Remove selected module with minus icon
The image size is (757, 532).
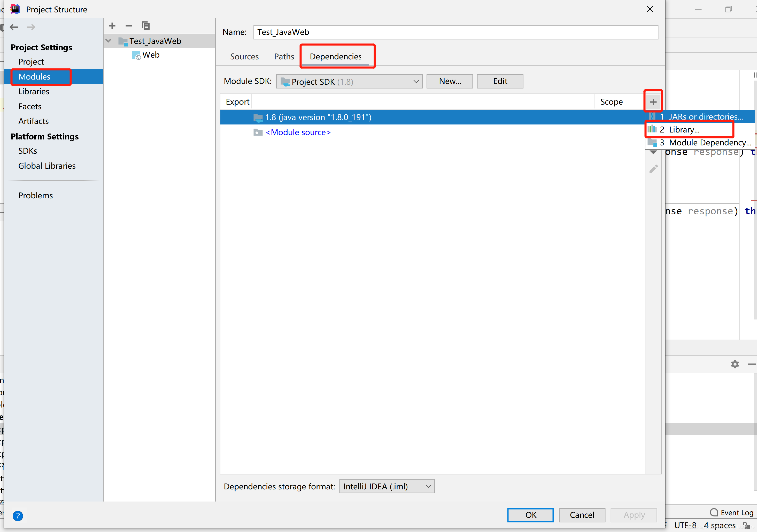pos(129,26)
